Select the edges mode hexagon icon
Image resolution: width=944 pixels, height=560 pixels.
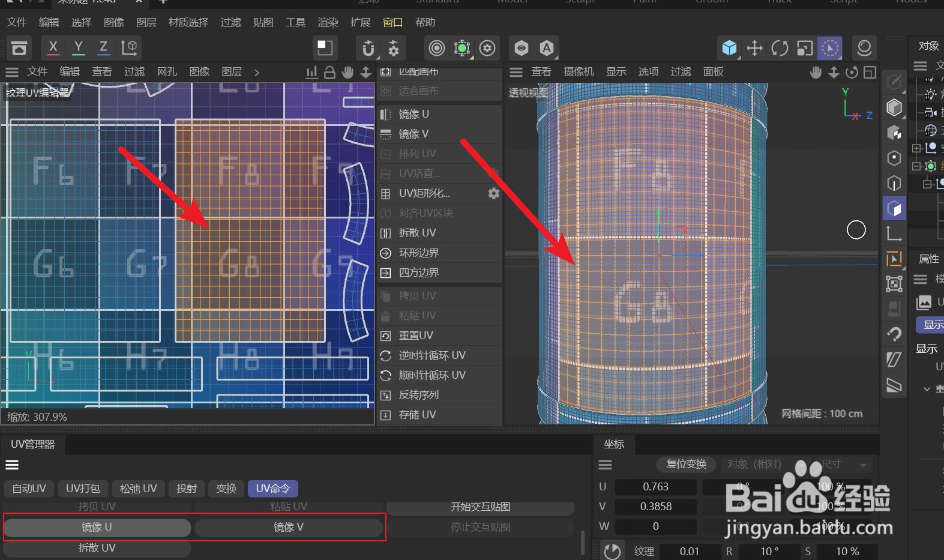[894, 183]
